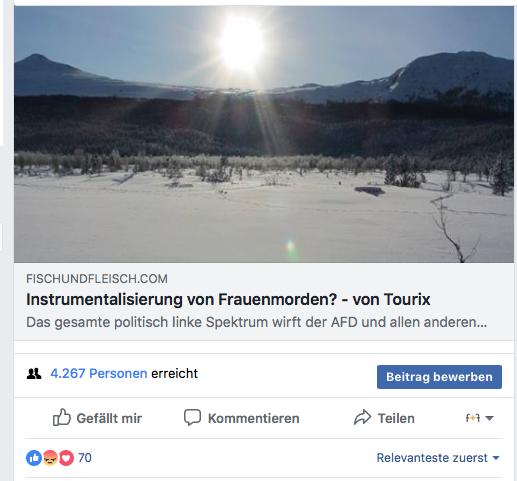
Task: Open the Relevanteste zuerst sorting dropdown
Action: (438, 458)
